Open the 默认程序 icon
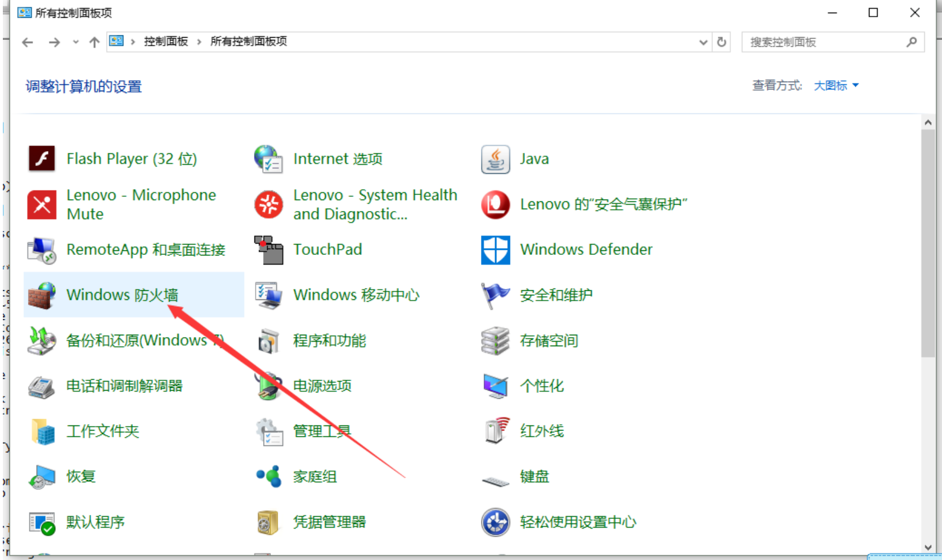This screenshot has height=560, width=942. coord(42,522)
